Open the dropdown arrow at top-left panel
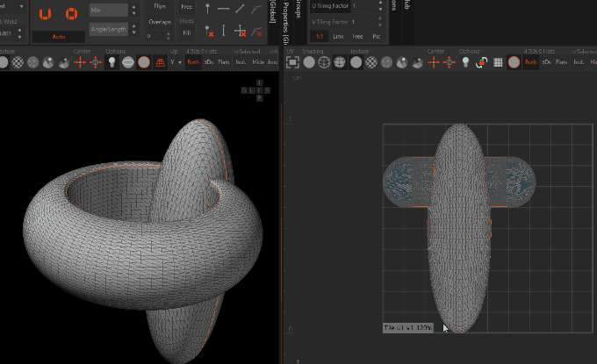Viewport: 597px width, 364px height. (x=21, y=6)
